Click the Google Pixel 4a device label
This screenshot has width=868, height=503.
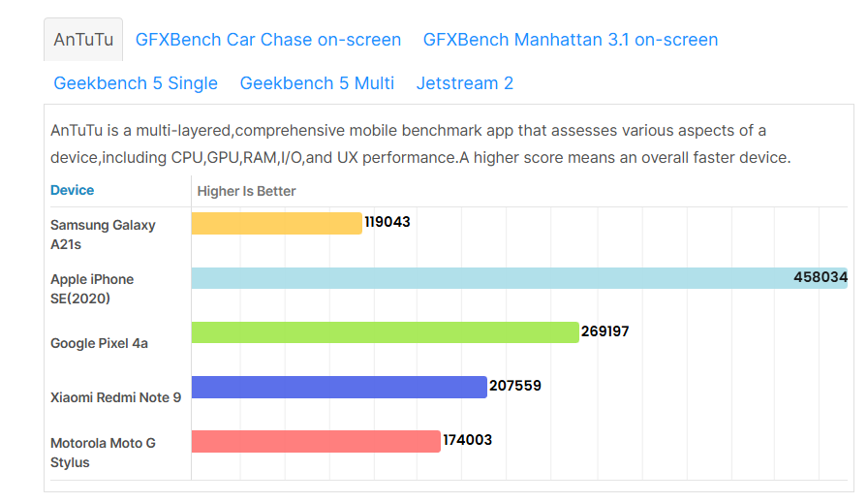tap(99, 343)
